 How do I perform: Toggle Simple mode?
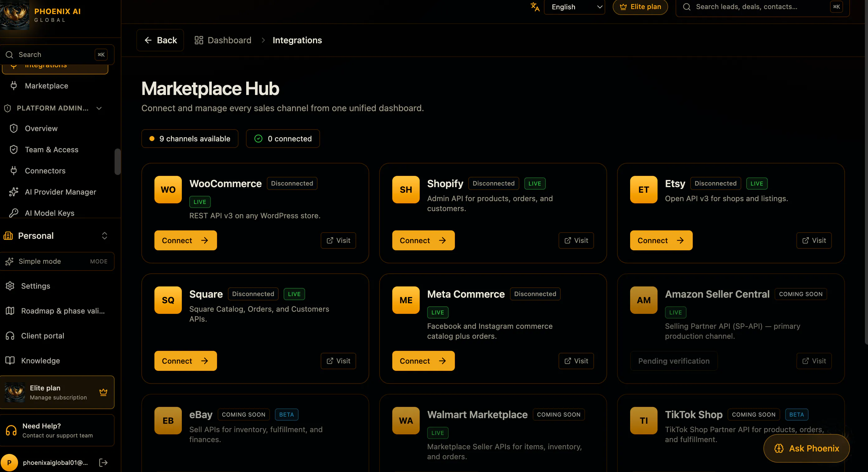57,261
